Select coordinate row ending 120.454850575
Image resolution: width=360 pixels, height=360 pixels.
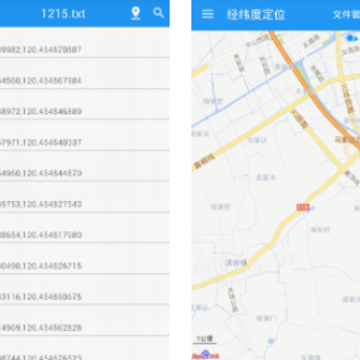(85, 289)
